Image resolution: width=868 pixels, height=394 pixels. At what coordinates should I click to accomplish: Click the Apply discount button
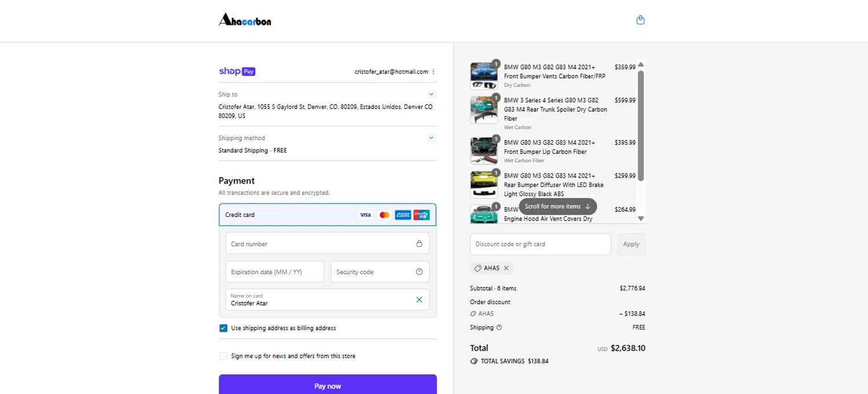click(x=631, y=244)
